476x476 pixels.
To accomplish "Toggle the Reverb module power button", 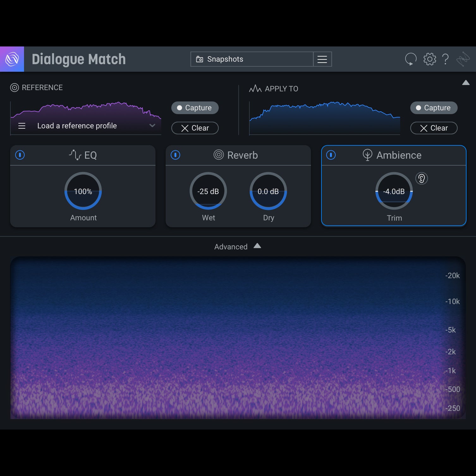I will [x=175, y=155].
